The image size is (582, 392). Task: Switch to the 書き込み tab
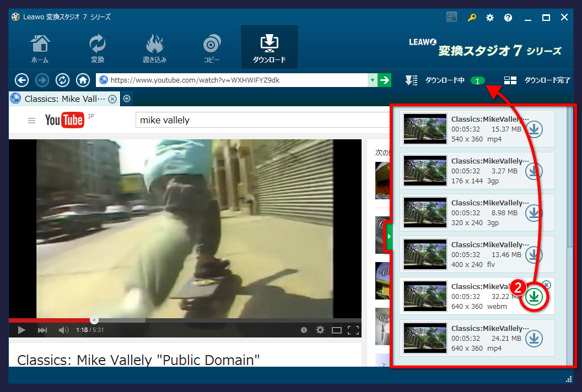click(154, 48)
